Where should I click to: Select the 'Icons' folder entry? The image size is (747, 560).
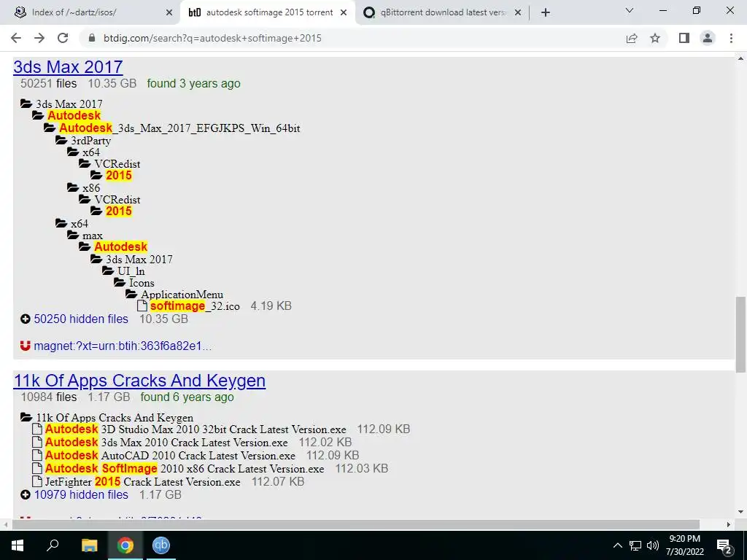[x=142, y=283]
